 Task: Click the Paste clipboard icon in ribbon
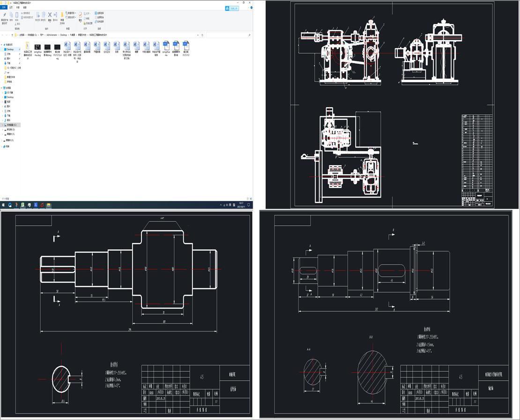coord(17,15)
